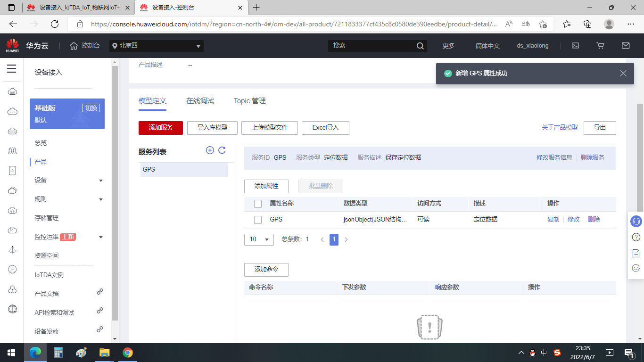Click the globe icon in the left rail
This screenshot has width=644, height=362.
coord(13,309)
